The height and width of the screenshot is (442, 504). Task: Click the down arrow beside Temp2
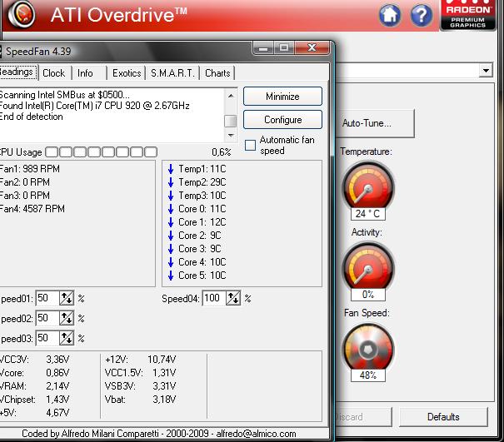pyautogui.click(x=171, y=182)
